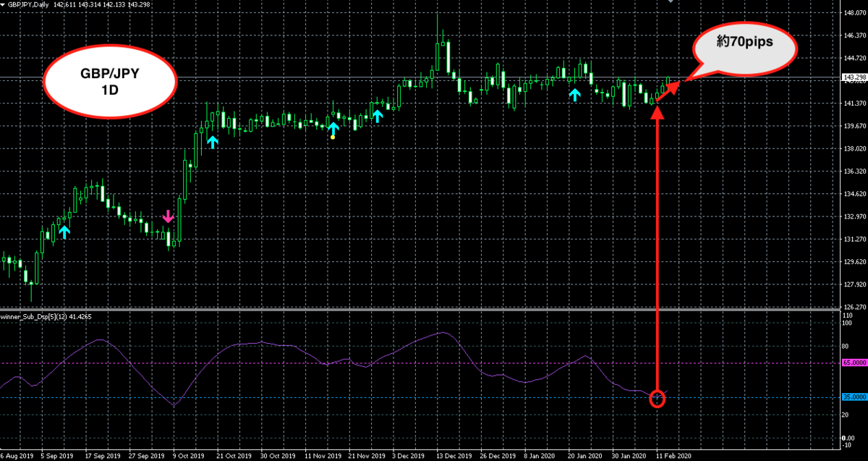The image size is (868, 461).
Task: Click the 139.670 price axis label
Action: coord(854,126)
